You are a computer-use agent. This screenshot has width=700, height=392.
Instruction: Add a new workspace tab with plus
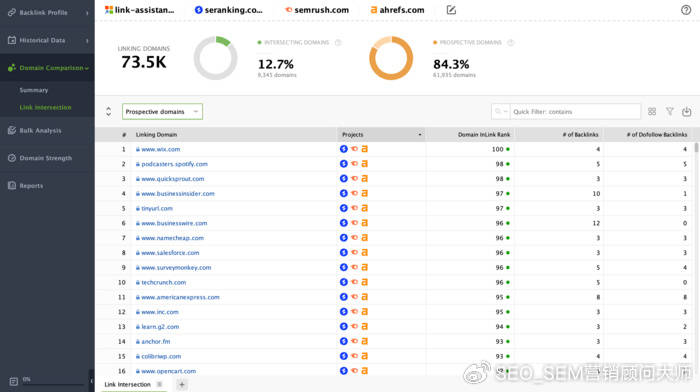pos(182,384)
